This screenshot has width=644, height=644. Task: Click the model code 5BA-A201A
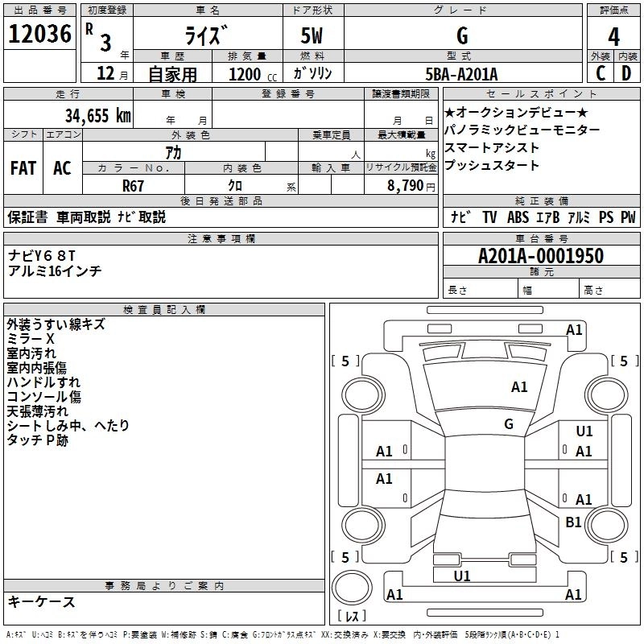461,74
